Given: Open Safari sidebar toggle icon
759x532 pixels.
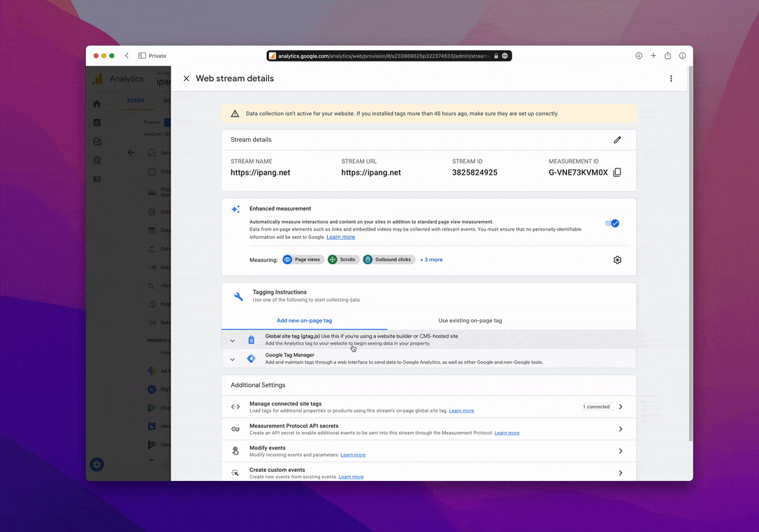Looking at the screenshot, I should pos(142,56).
